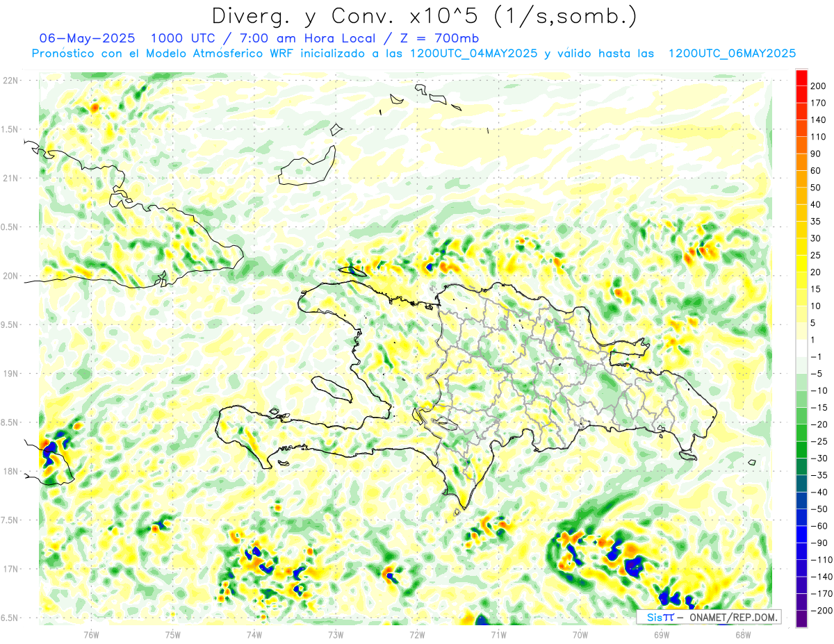
Task: Click the -15 color scale label
Action: 818,408
